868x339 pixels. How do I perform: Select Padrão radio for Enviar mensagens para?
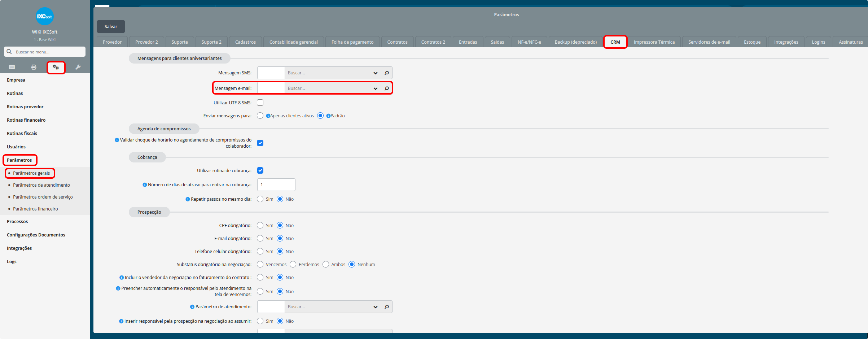(320, 116)
